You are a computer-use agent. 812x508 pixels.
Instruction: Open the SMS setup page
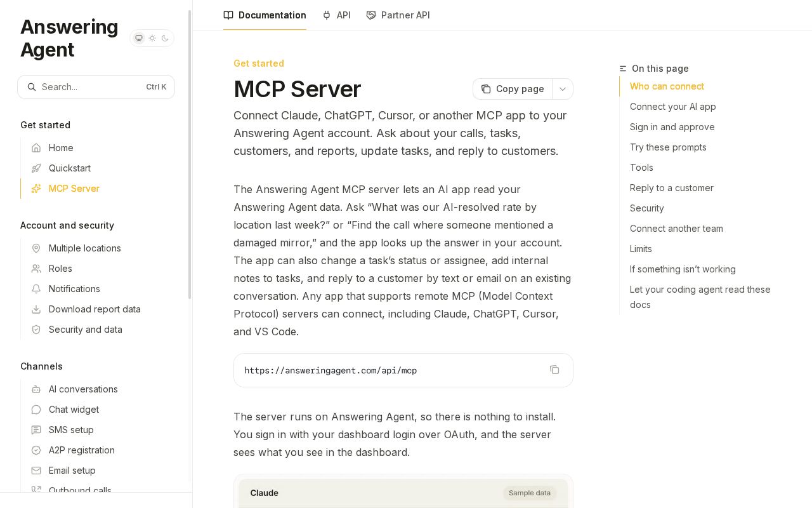98,430
